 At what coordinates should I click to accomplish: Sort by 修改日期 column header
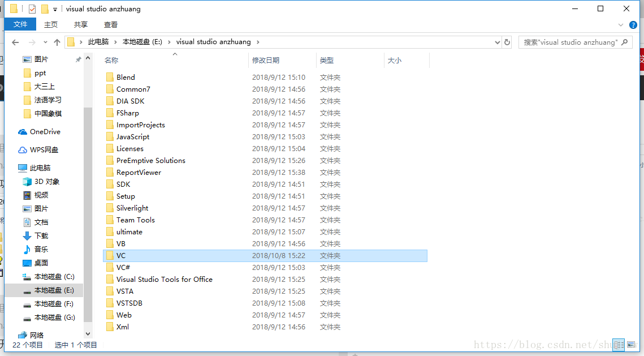266,60
